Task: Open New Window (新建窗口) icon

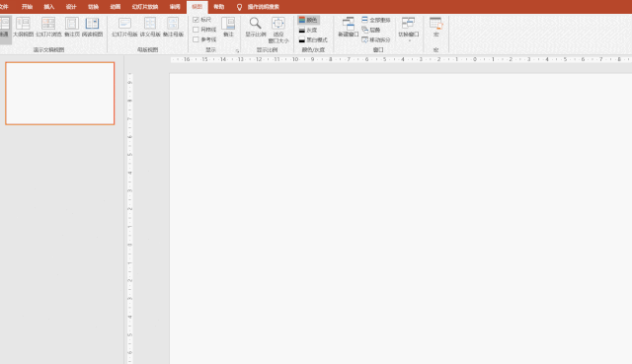Action: 349,24
